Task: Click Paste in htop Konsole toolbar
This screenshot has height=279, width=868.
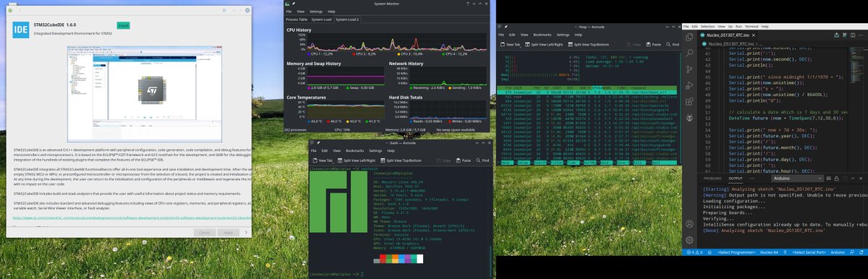Action: tap(653, 44)
